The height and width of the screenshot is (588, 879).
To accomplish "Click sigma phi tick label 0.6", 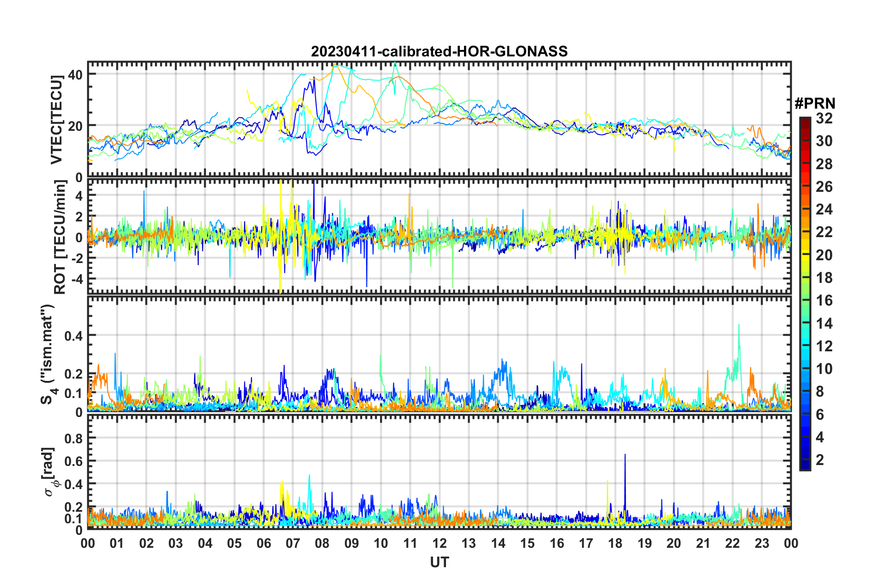I will click(73, 461).
